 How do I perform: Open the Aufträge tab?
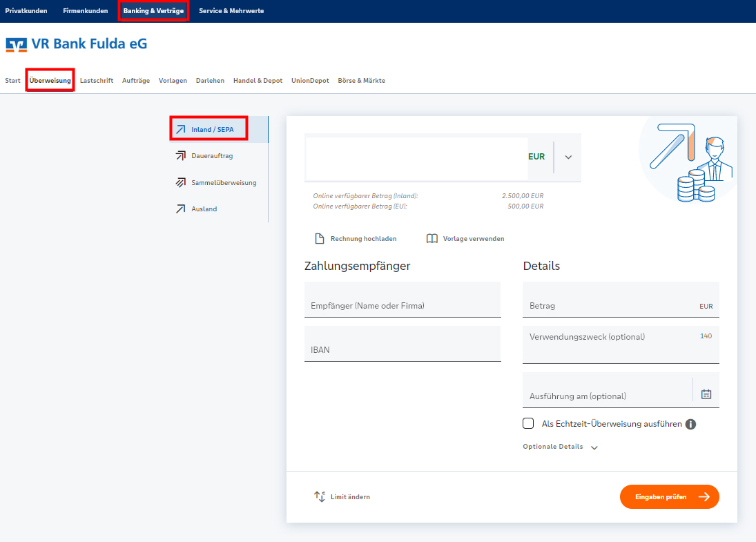tap(136, 81)
